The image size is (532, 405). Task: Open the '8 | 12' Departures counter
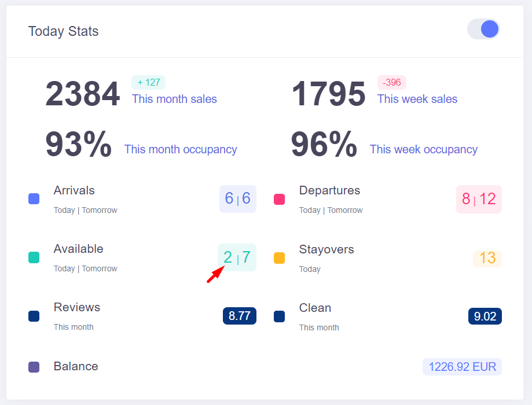[479, 198]
